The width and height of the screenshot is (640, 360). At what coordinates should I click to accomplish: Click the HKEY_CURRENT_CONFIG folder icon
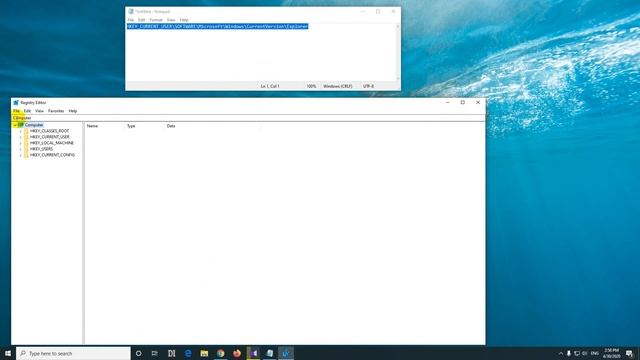pyautogui.click(x=26, y=155)
